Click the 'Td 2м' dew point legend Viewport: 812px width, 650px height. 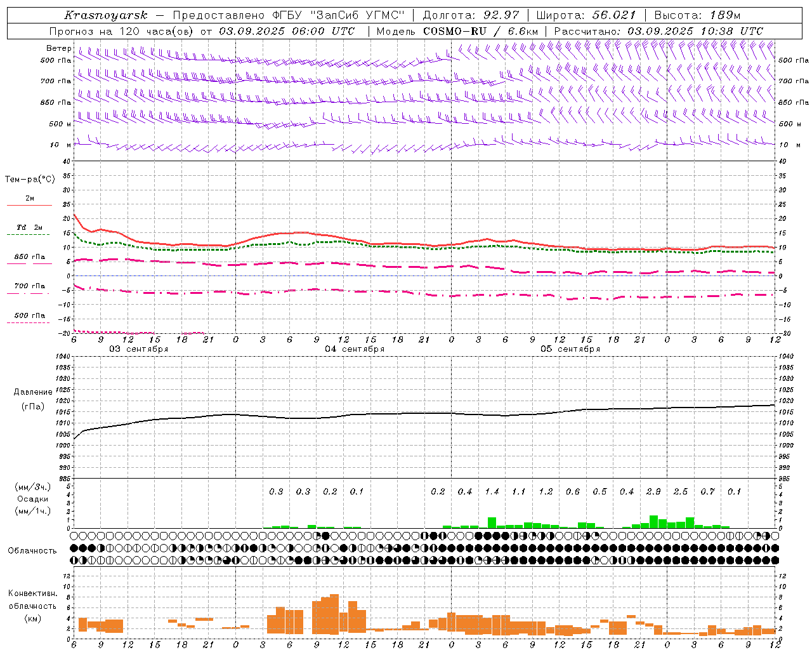tap(30, 227)
